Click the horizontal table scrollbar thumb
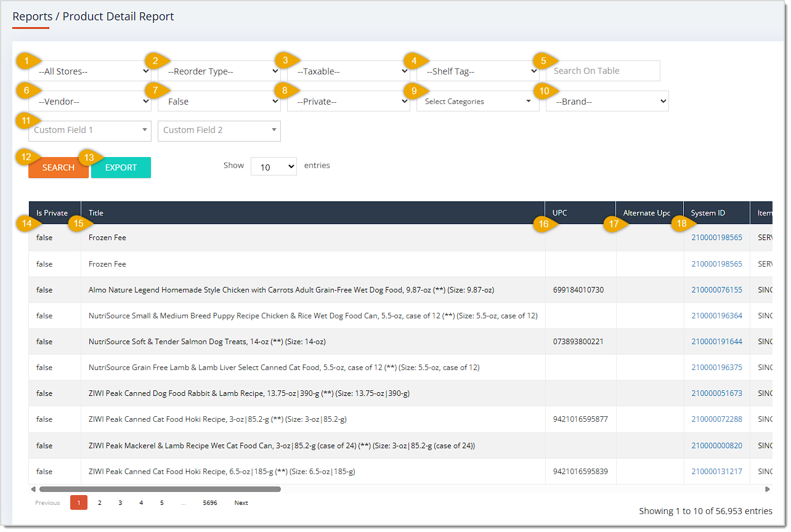Screen dimensions: 791x532 point(160,490)
